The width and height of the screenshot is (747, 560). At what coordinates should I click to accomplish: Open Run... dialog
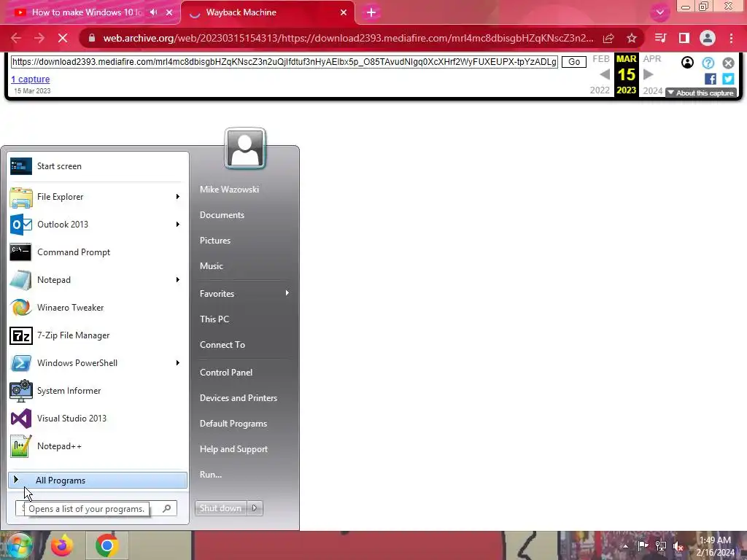click(x=211, y=475)
